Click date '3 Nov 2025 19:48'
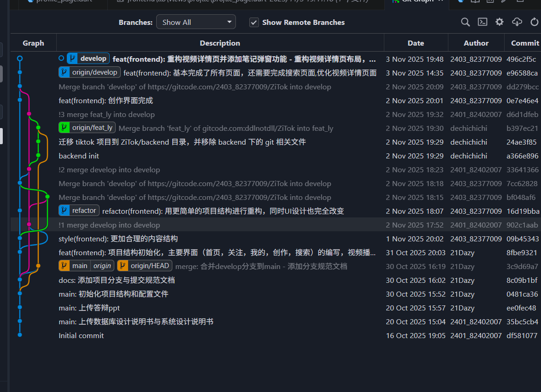 click(x=415, y=59)
